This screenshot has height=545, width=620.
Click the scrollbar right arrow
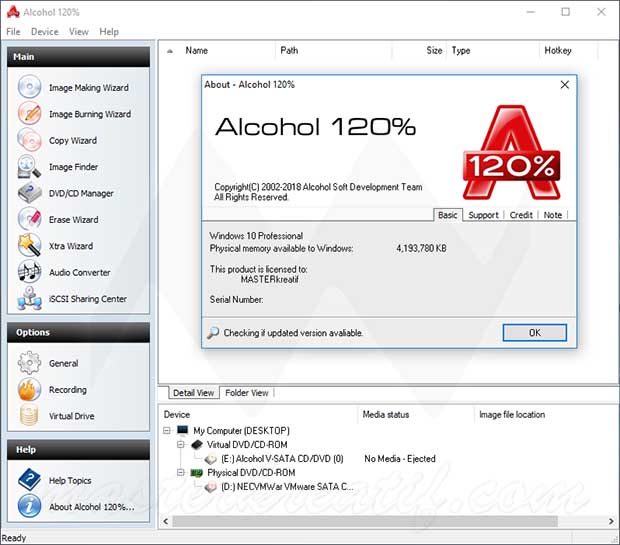[611, 522]
